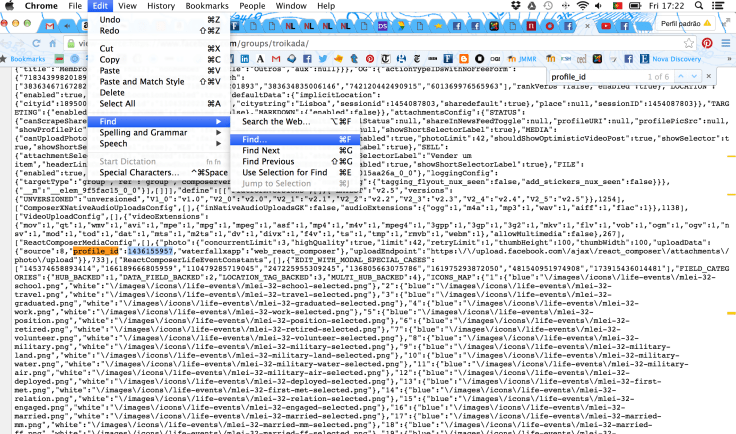Click the address bar URL groups/troikada/

(274, 44)
